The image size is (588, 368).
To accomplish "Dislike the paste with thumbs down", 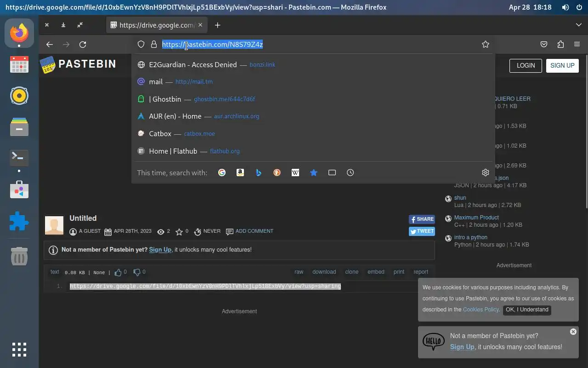I will [136, 272].
